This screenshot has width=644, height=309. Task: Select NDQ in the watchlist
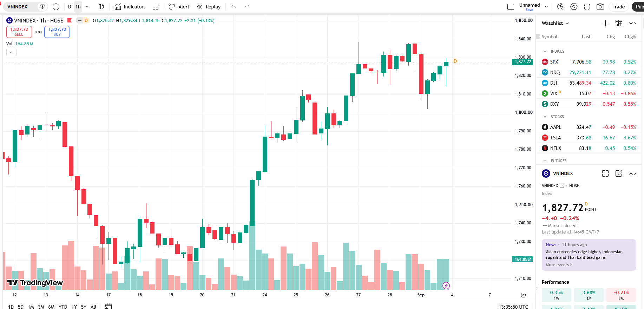coord(589,72)
